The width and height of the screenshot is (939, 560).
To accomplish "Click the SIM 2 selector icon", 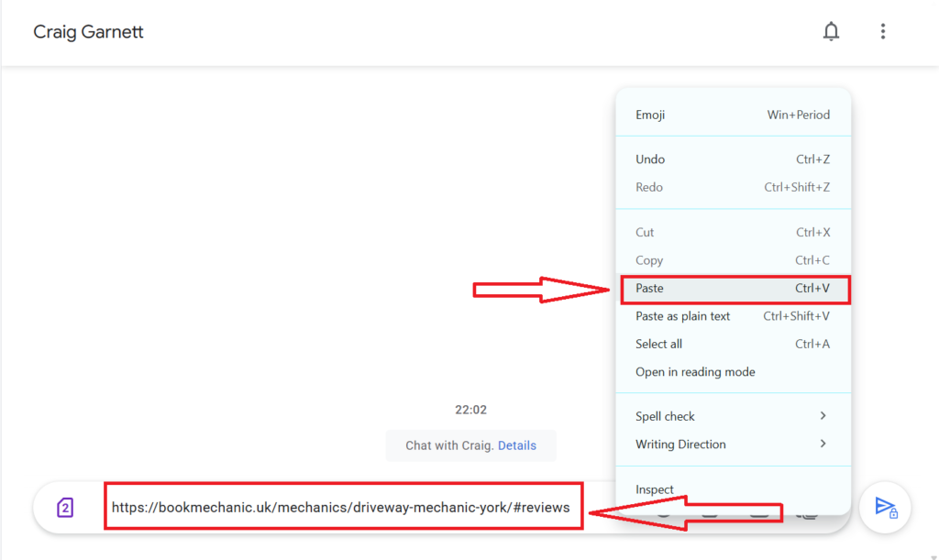I will pyautogui.click(x=64, y=508).
